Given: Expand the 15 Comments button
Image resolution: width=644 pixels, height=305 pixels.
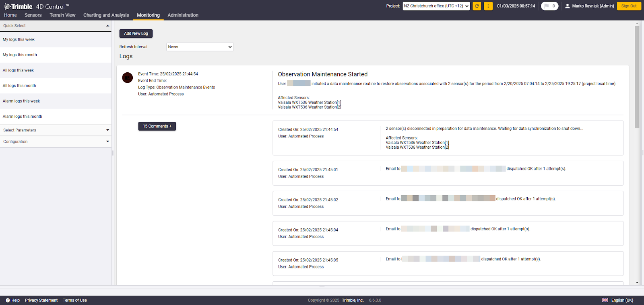Looking at the screenshot, I should pyautogui.click(x=157, y=126).
